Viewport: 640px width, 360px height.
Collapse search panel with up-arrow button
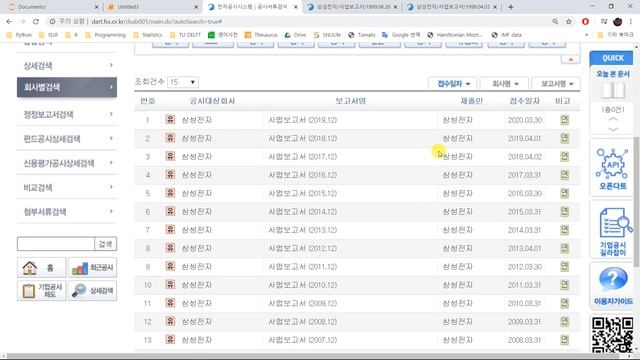tap(570, 60)
